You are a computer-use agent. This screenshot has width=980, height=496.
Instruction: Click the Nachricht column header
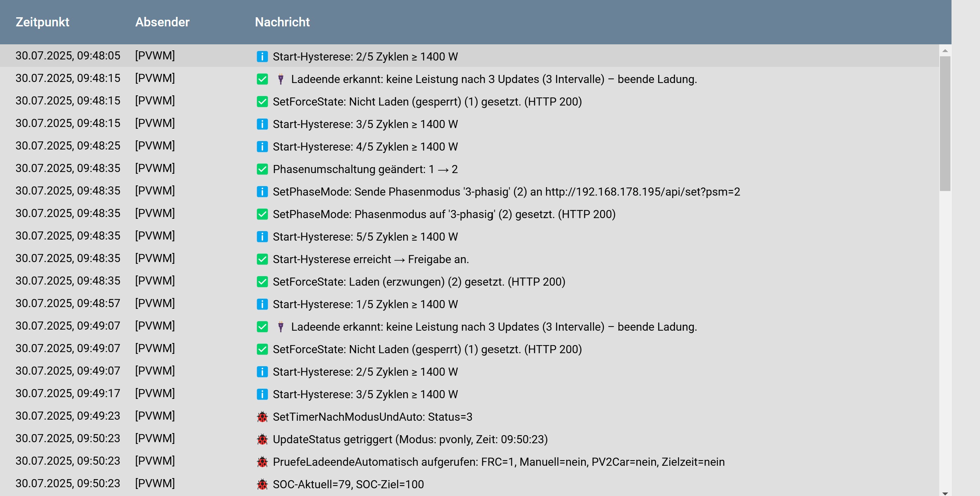(x=282, y=22)
